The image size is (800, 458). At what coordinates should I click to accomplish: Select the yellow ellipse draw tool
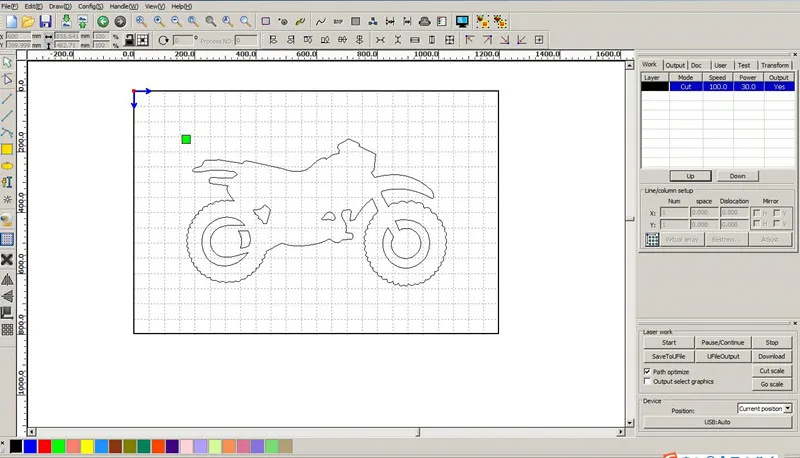(x=7, y=166)
